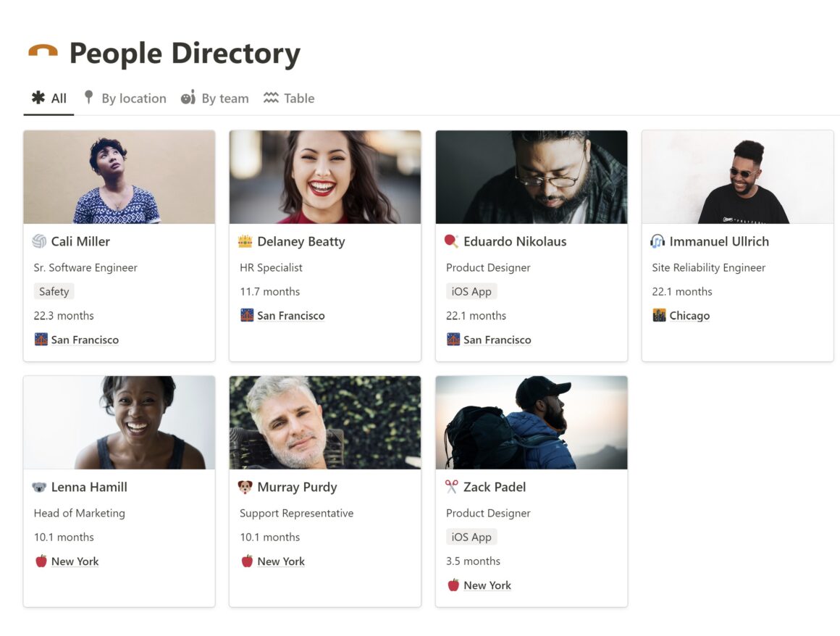Switch to the By location view
Image resolution: width=840 pixels, height=636 pixels.
(x=125, y=99)
